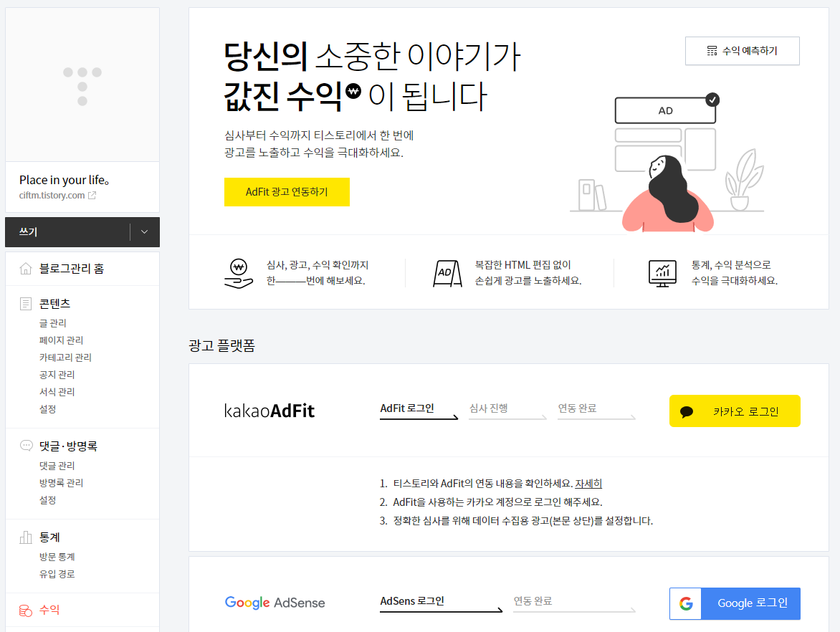840x632 pixels.
Task: Expand the dropdown arrow beside 쓰기
Action: pos(144,232)
